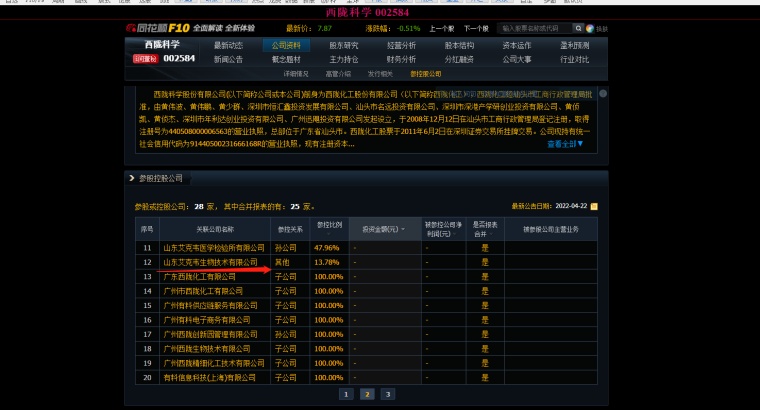
Task: Click the round scroll handle in company description
Action: click(x=603, y=94)
